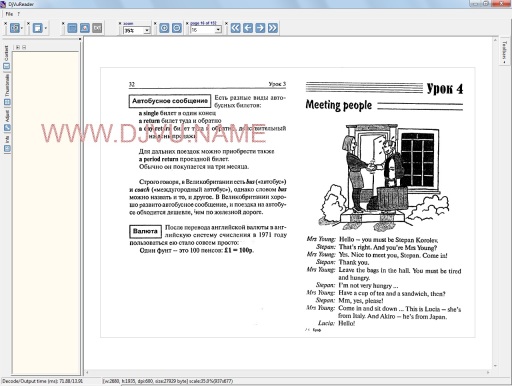The height and width of the screenshot is (386, 512).
Task: Expand the page view mode dropdown arrow
Action: click(45, 28)
